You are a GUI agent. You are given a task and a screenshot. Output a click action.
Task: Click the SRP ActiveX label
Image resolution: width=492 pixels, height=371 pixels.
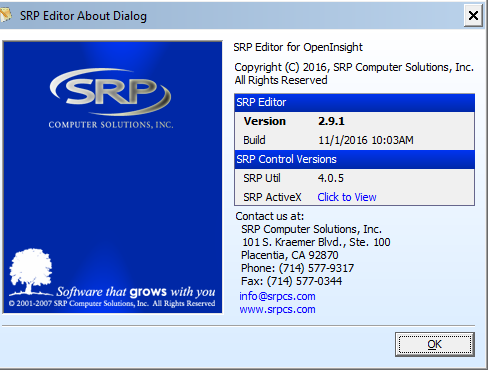tap(272, 197)
